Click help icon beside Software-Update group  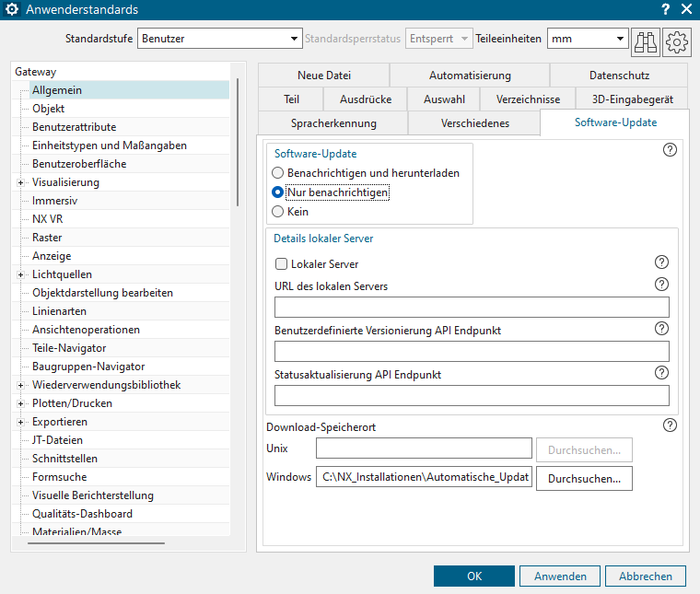[670, 150]
